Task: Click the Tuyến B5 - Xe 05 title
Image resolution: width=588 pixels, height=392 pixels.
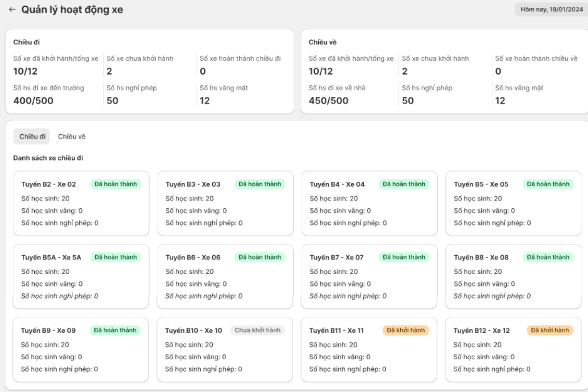Action: click(481, 184)
